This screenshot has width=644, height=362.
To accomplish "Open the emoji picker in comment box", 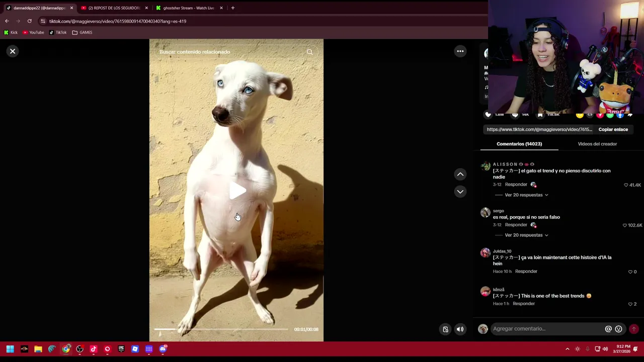I will (618, 329).
